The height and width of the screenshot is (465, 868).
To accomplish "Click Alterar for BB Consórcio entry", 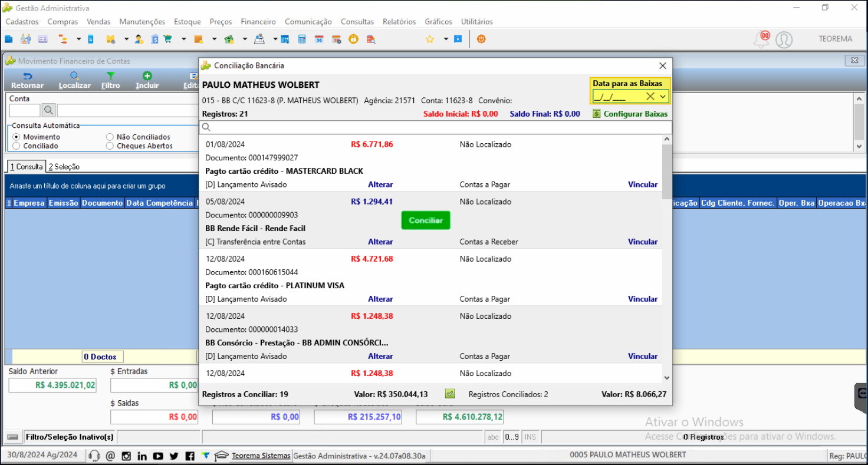I will tap(380, 356).
